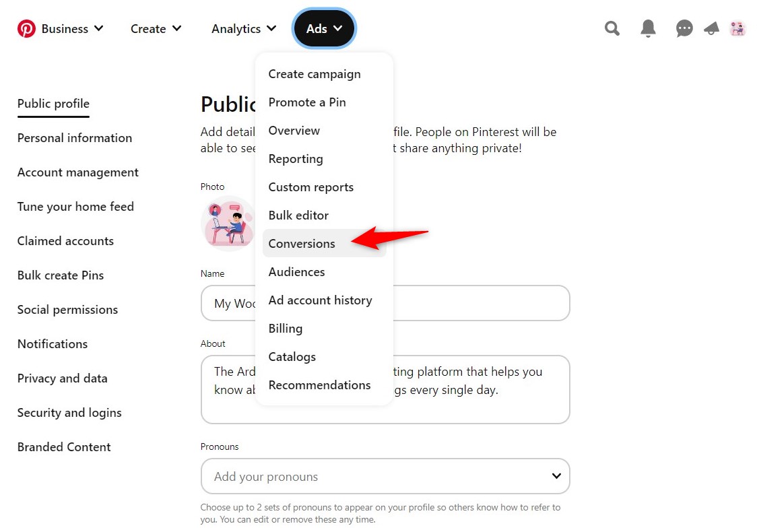Expand the Analytics dropdown
The image size is (757, 532).
pyautogui.click(x=244, y=28)
